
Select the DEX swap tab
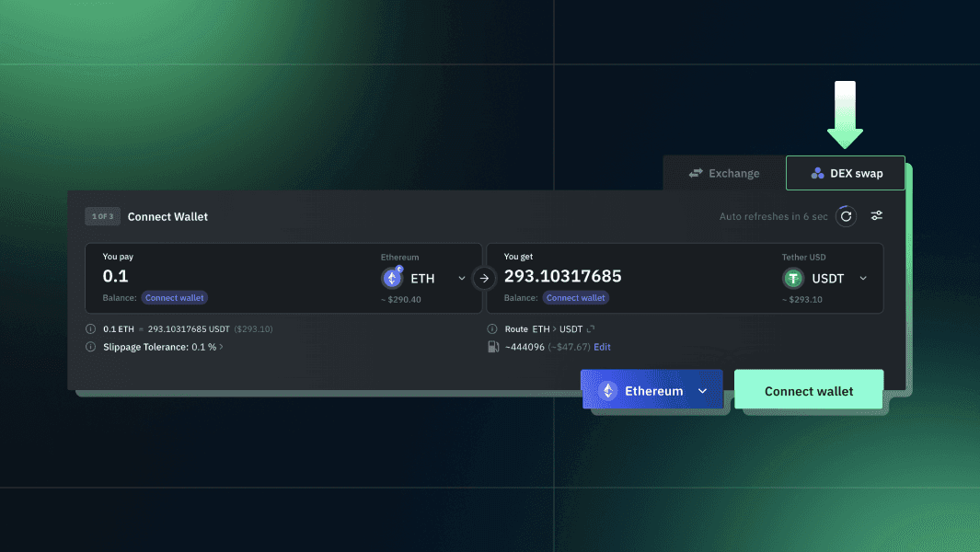[x=846, y=173]
